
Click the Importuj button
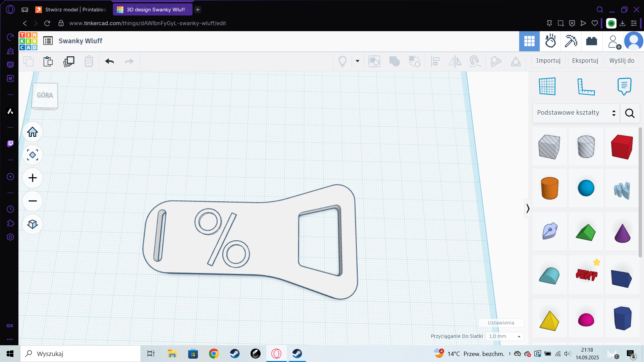[548, 61]
